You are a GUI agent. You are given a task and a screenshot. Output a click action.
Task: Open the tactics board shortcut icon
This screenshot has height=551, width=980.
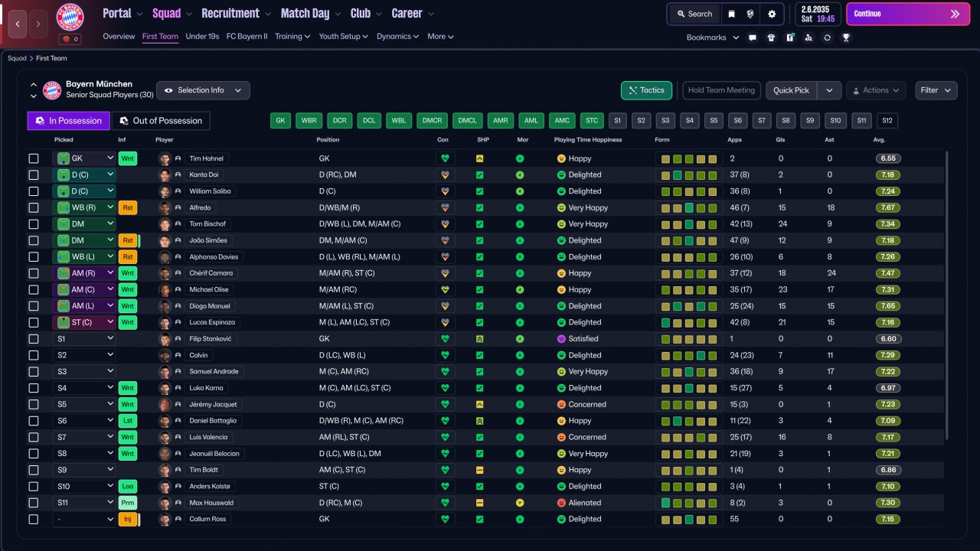(x=790, y=37)
